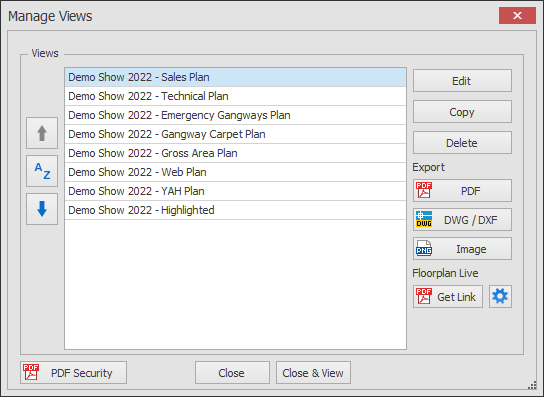Select Demo Show 2022 - Web Plan
544x397 pixels.
235,172
